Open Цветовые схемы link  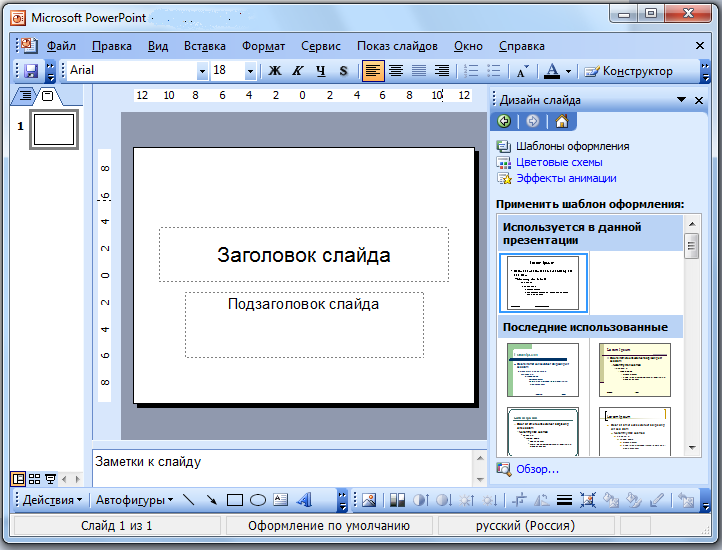(x=559, y=162)
